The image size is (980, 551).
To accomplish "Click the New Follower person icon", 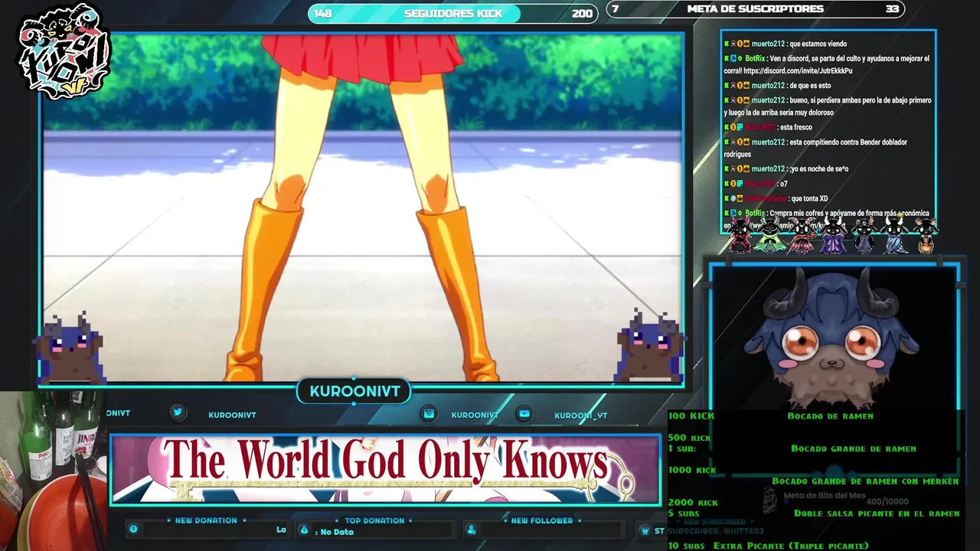I will [x=472, y=530].
